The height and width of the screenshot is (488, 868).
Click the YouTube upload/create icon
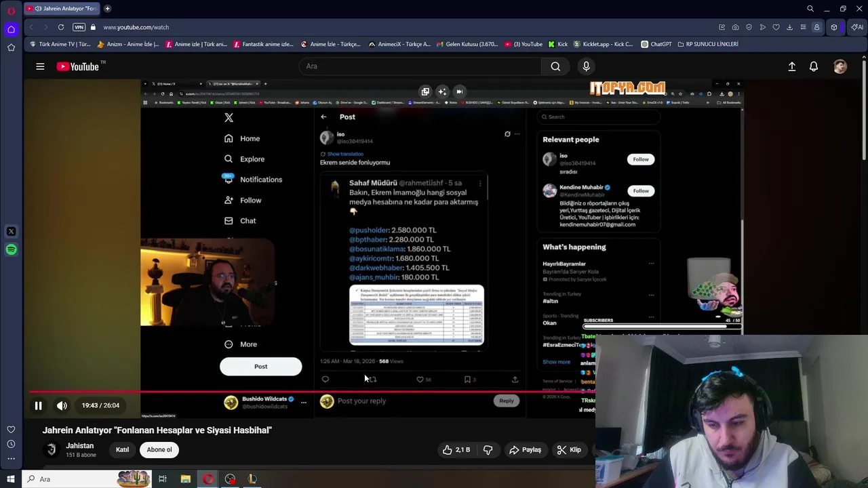pyautogui.click(x=792, y=66)
